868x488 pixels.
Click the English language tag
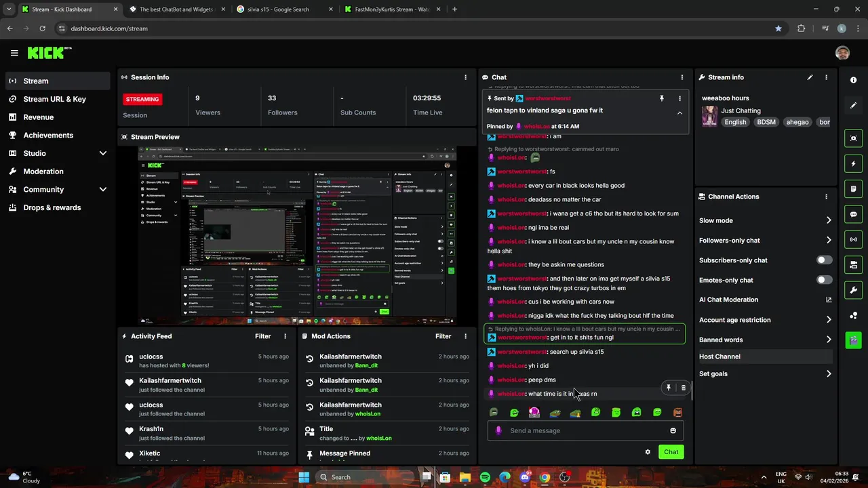[x=735, y=122]
